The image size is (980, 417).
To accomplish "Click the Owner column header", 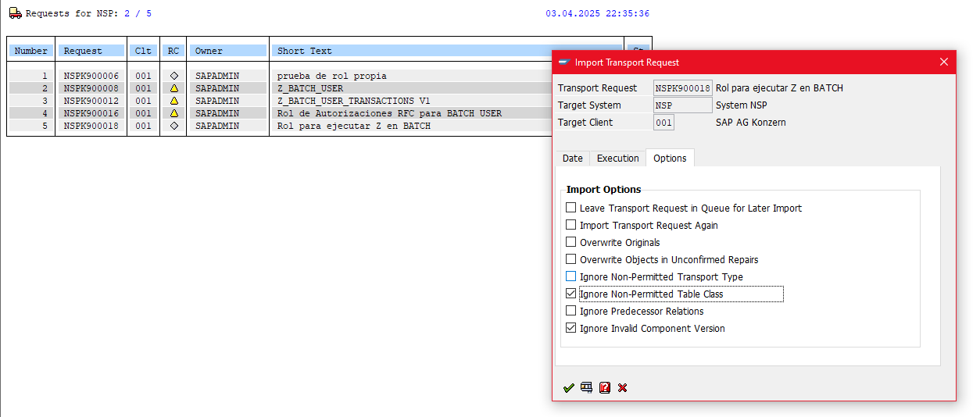I will click(228, 51).
